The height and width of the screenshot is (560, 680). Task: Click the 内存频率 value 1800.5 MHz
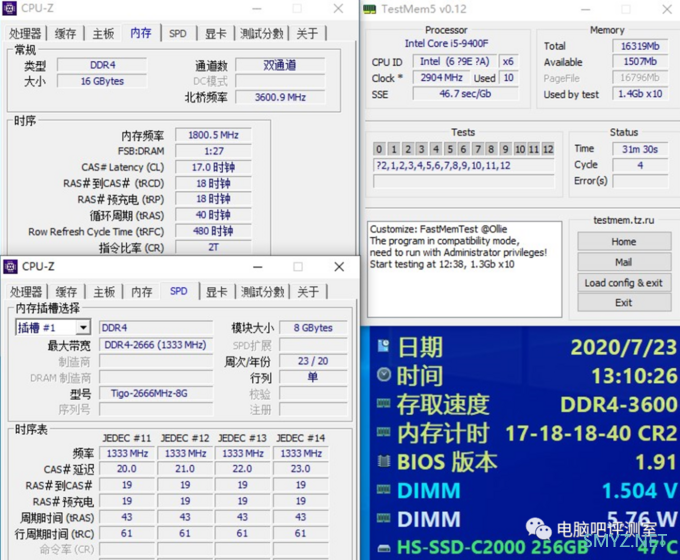[x=213, y=135]
